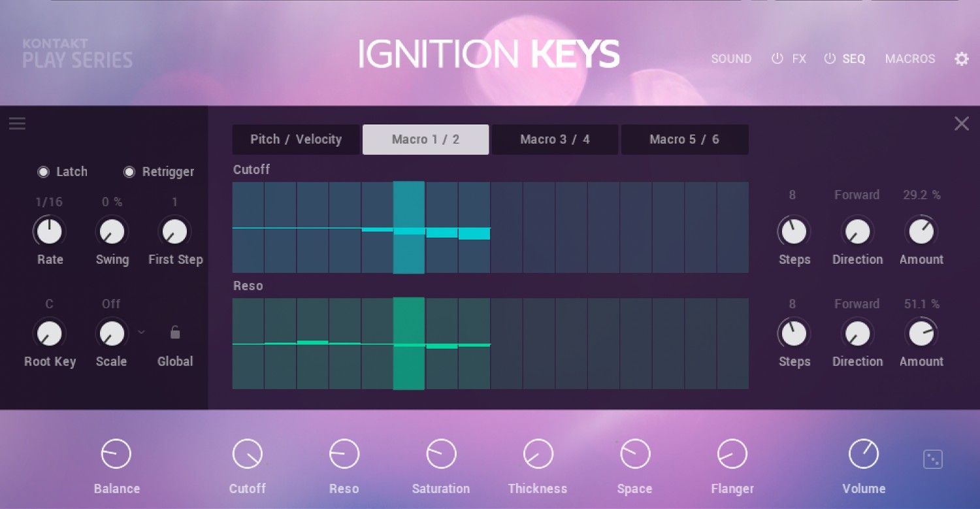Toggle the Global lock icon
This screenshot has width=980, height=509.
175,333
